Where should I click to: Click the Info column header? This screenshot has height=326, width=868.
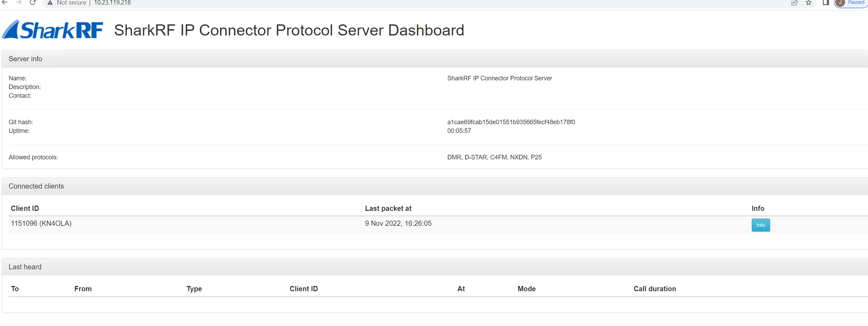758,208
